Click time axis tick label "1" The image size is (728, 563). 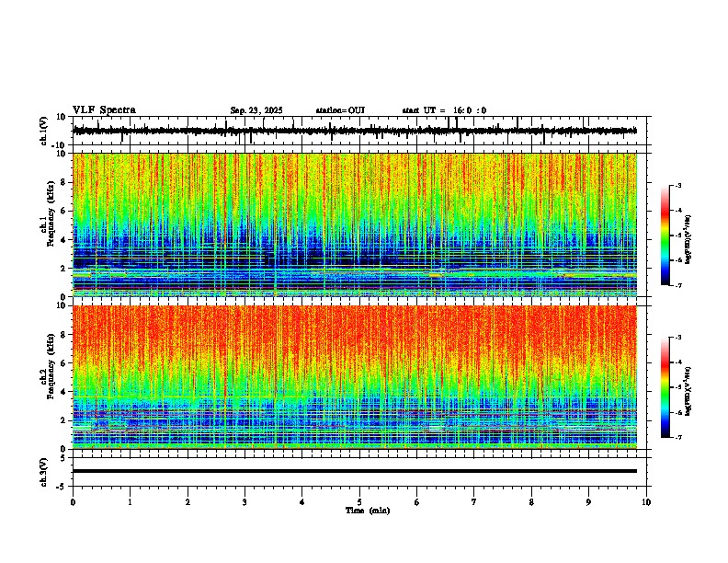coord(130,502)
